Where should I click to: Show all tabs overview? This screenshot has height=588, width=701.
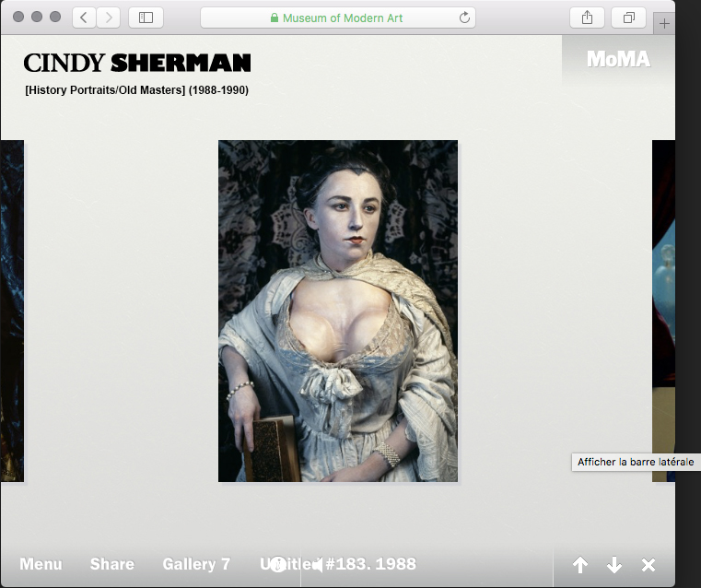[629, 18]
